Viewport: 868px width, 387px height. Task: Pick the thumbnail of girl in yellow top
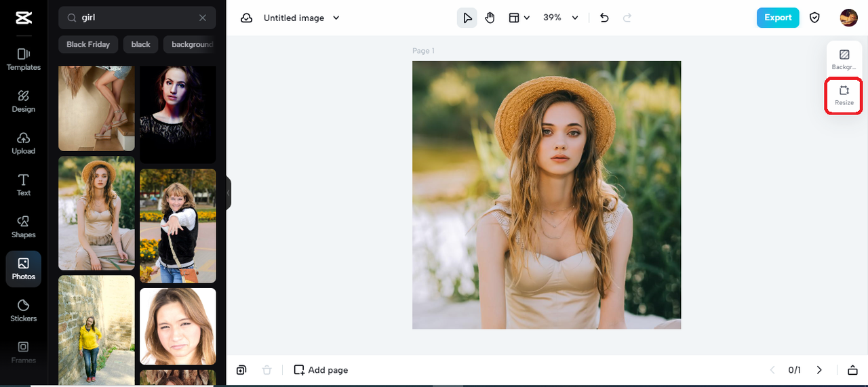pos(96,331)
